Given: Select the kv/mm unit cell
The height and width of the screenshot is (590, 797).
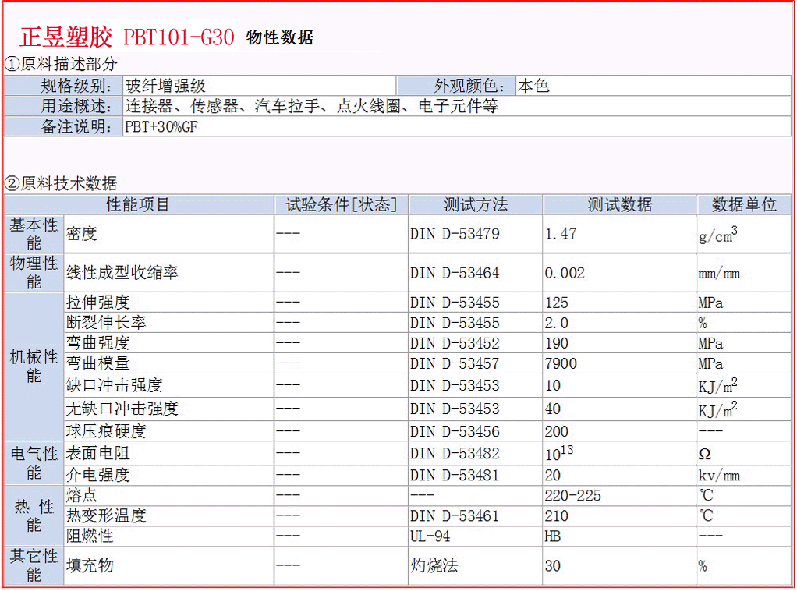Looking at the screenshot, I should pos(719,475).
